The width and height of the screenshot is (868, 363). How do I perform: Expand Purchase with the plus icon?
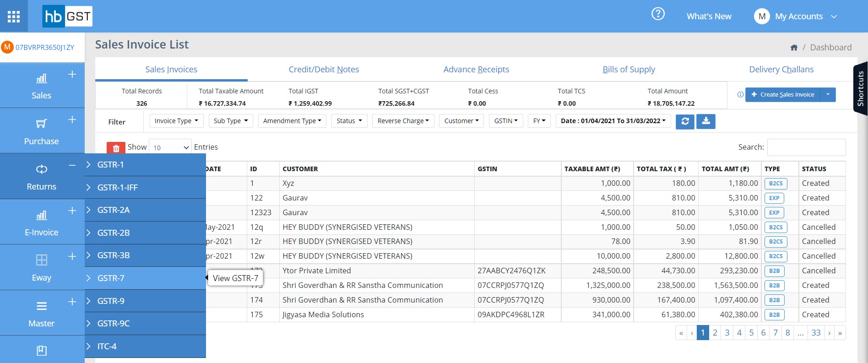[x=72, y=119]
